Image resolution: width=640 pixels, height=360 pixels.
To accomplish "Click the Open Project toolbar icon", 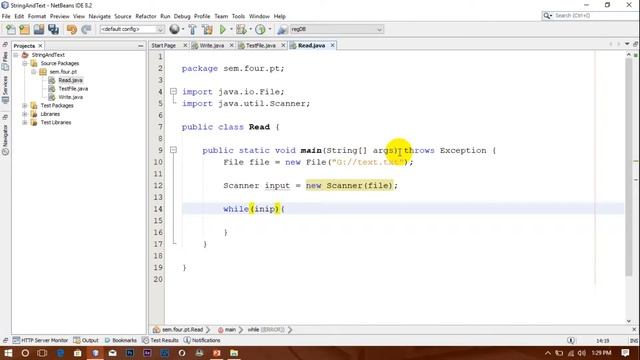I will click(x=39, y=29).
